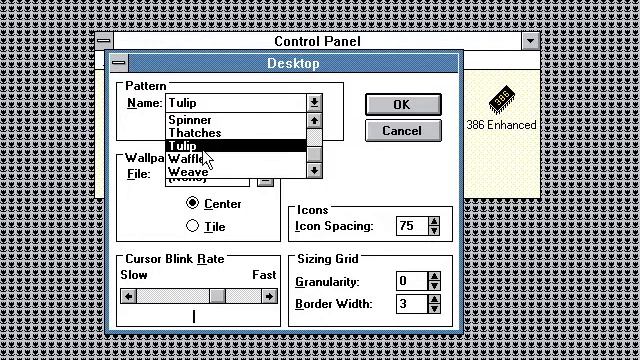The image size is (640, 360).
Task: Click the Icon Spacing value field
Action: (412, 226)
